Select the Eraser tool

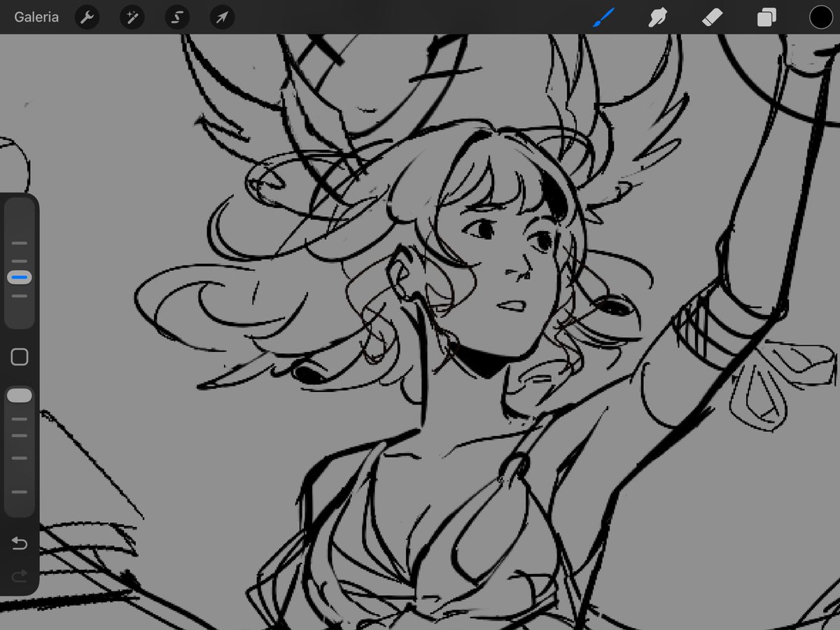click(x=712, y=17)
